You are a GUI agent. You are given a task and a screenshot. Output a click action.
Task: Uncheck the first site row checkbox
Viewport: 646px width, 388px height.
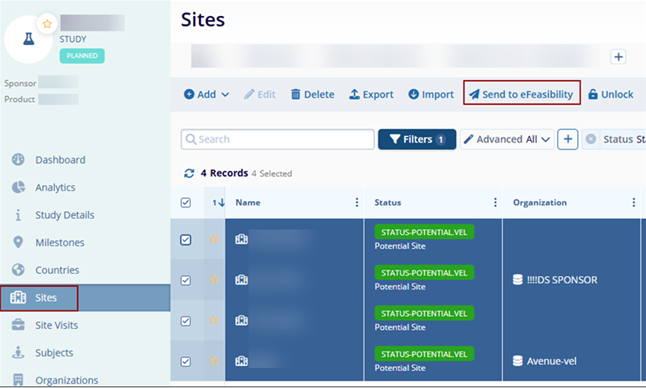[x=186, y=240]
